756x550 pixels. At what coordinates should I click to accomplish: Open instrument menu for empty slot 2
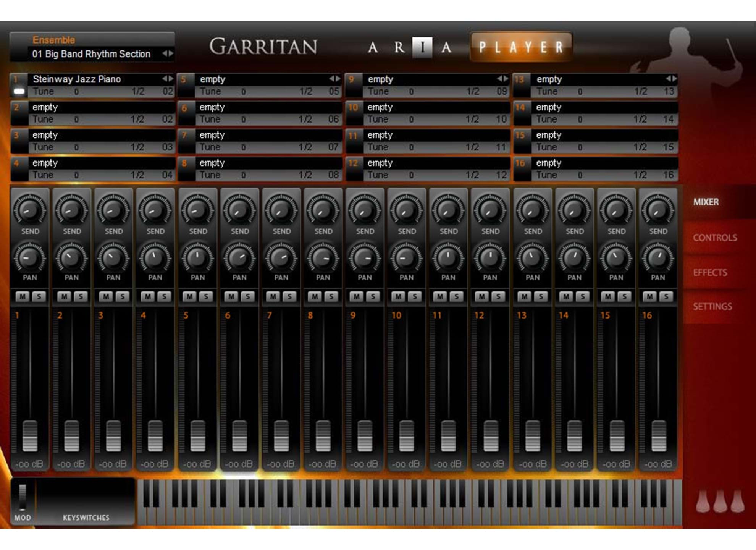coord(102,107)
